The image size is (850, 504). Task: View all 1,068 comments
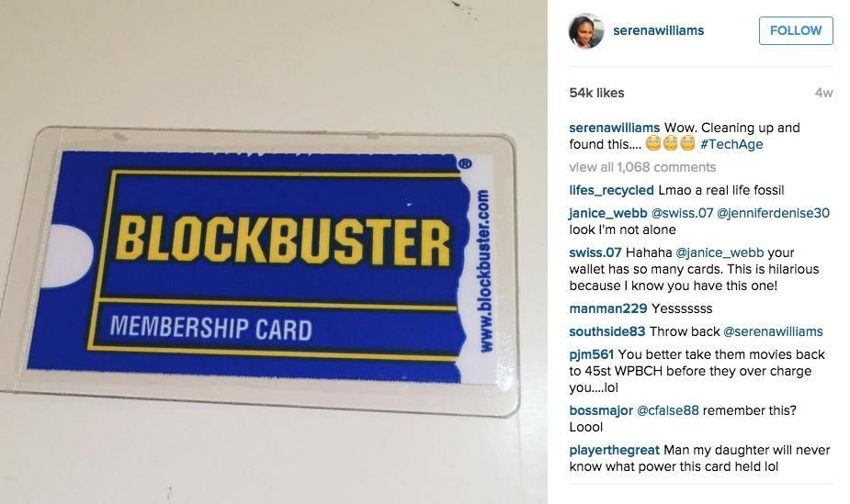(642, 167)
